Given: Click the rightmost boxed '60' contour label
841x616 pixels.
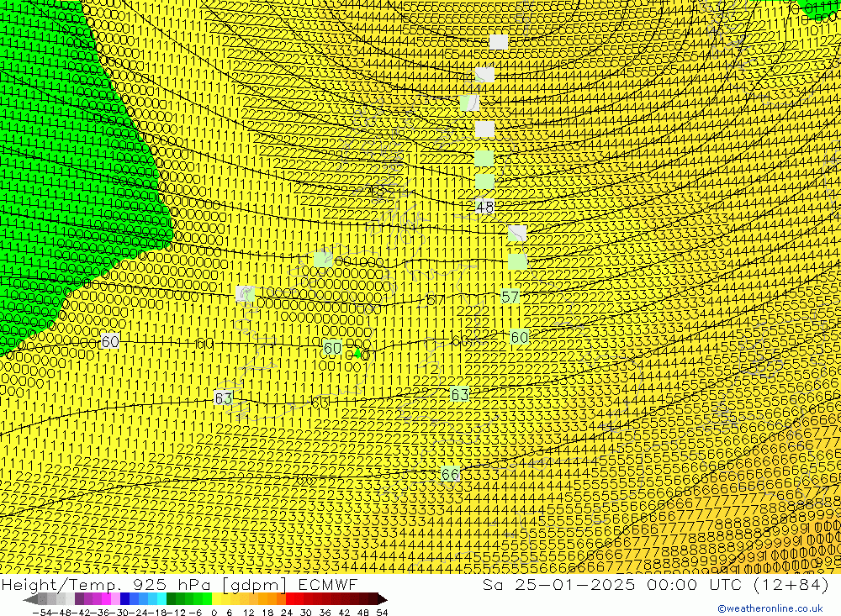Looking at the screenshot, I should (x=519, y=337).
